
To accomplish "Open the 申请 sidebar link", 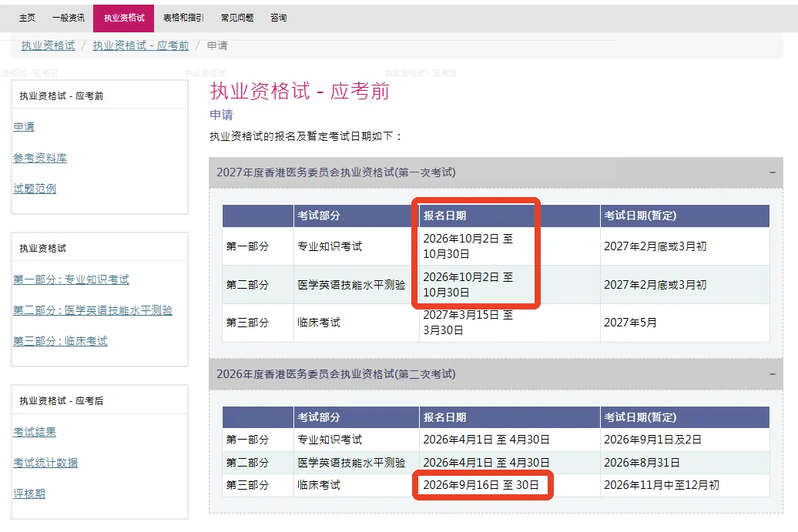I will coord(24,126).
